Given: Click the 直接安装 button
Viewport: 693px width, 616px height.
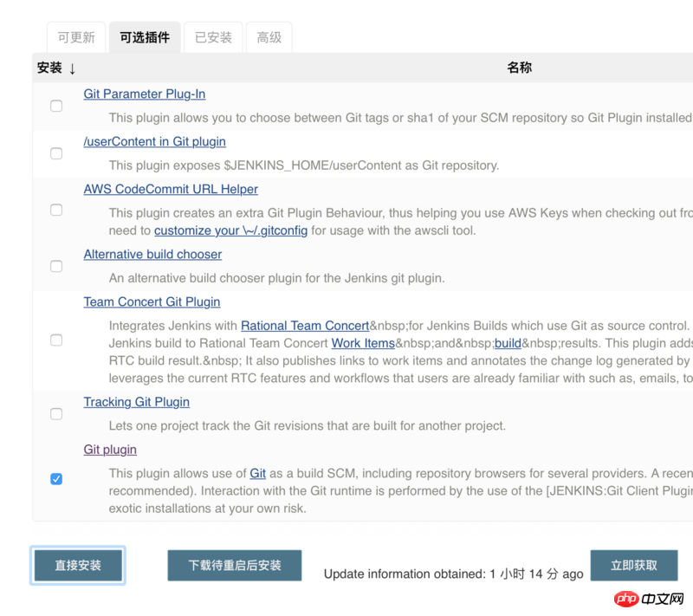Looking at the screenshot, I should tap(78, 565).
